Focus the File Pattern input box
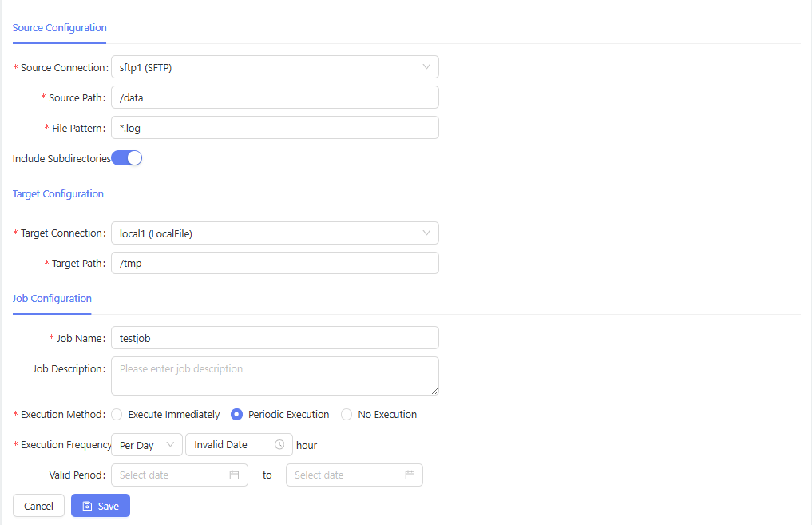Image resolution: width=812 pixels, height=525 pixels. tap(275, 128)
